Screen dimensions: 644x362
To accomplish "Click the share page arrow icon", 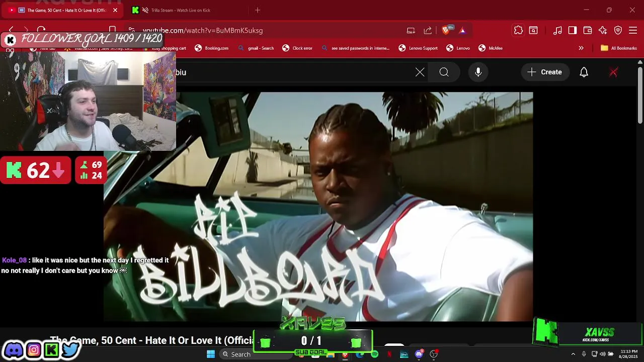I will coord(428,30).
